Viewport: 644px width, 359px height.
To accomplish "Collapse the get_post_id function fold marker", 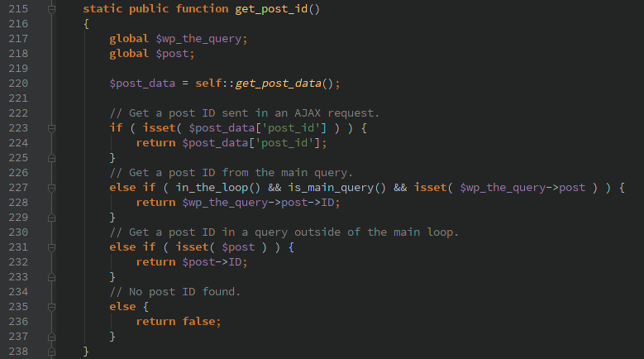I will (x=51, y=9).
